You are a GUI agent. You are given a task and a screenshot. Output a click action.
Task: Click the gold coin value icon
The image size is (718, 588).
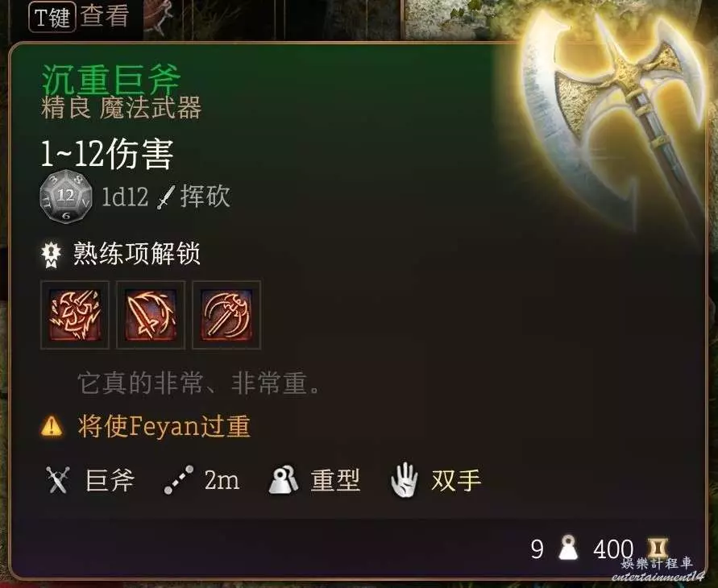658,548
